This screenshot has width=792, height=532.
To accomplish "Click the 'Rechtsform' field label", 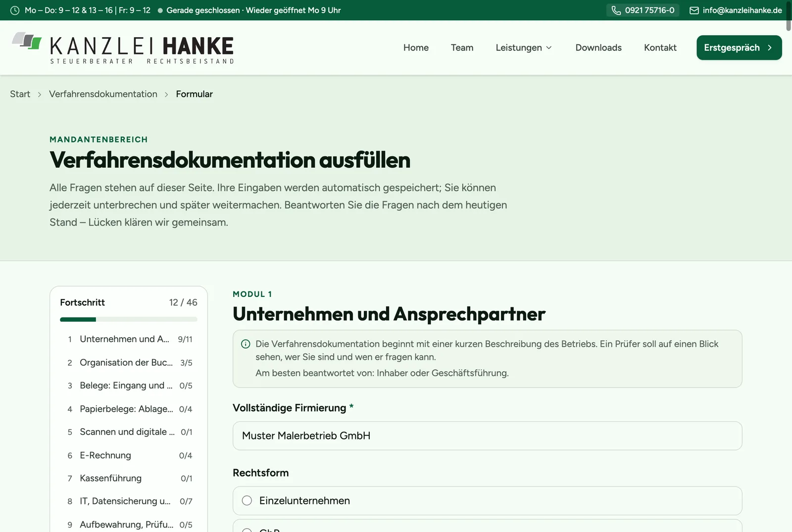I will (260, 473).
